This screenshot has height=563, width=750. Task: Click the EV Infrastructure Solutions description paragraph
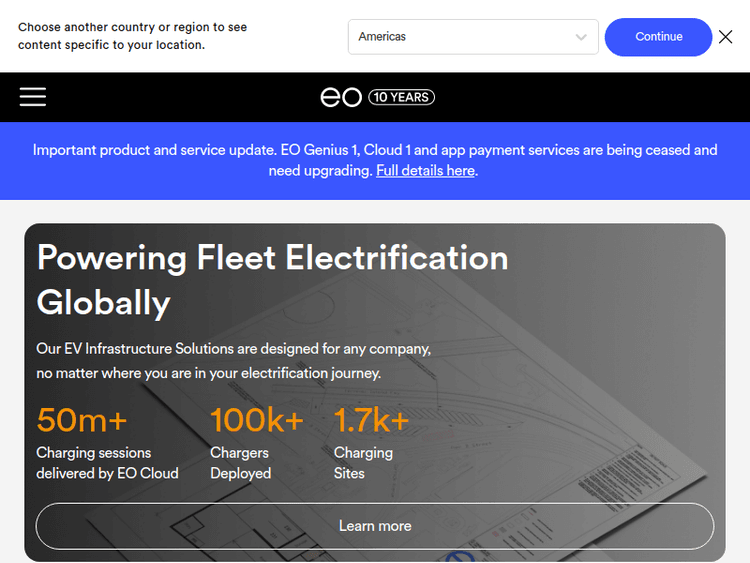[x=233, y=361]
